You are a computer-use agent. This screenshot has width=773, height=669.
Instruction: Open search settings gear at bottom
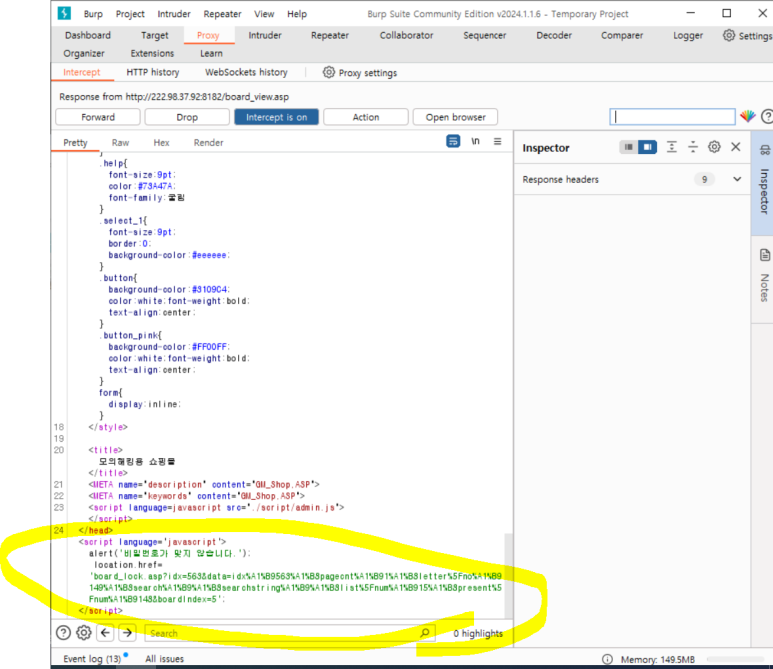(x=84, y=633)
